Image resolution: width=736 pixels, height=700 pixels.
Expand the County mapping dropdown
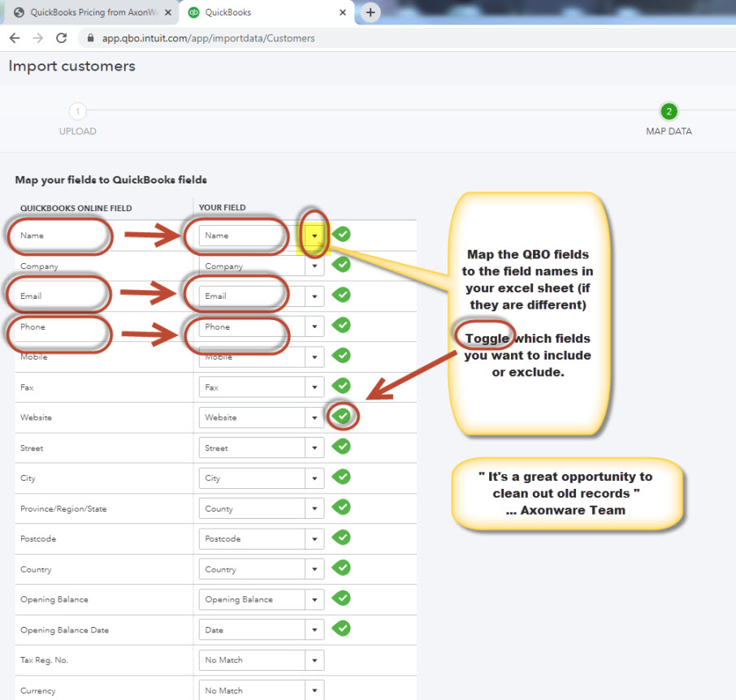(314, 508)
